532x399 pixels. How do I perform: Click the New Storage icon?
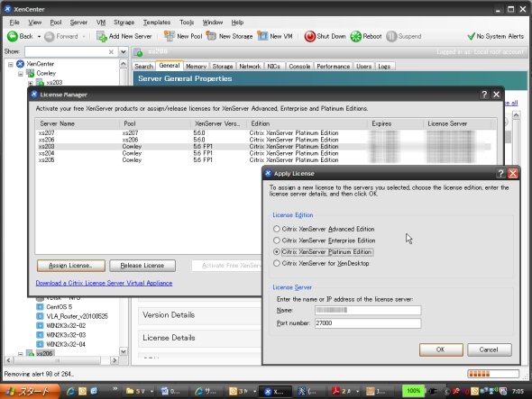pyautogui.click(x=211, y=36)
